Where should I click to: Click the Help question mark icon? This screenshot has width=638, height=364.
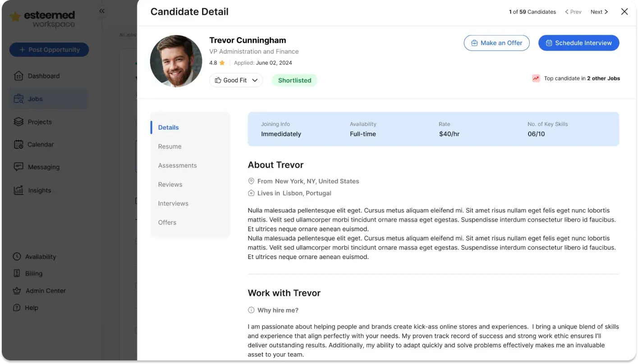click(17, 308)
